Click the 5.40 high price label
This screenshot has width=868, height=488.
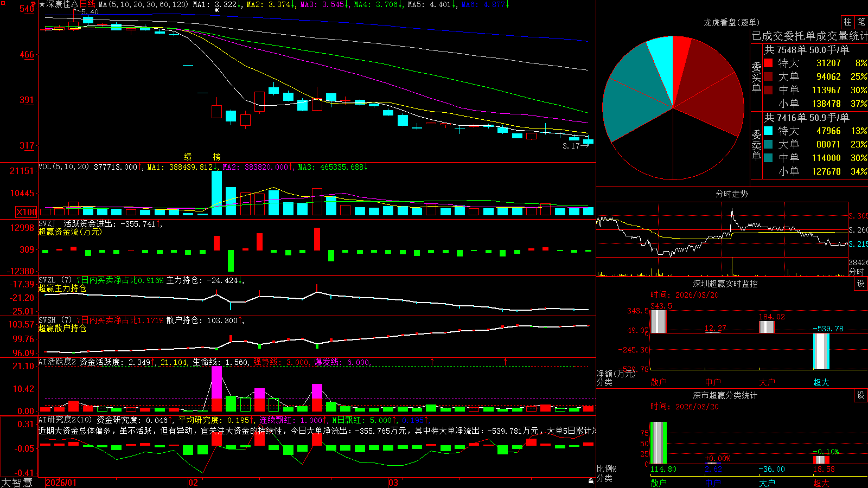pyautogui.click(x=90, y=12)
